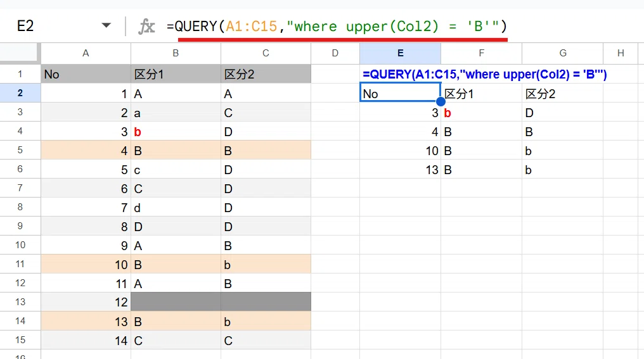This screenshot has height=359, width=644.
Task: Click cell B8 containing 'd'
Action: coord(176,207)
